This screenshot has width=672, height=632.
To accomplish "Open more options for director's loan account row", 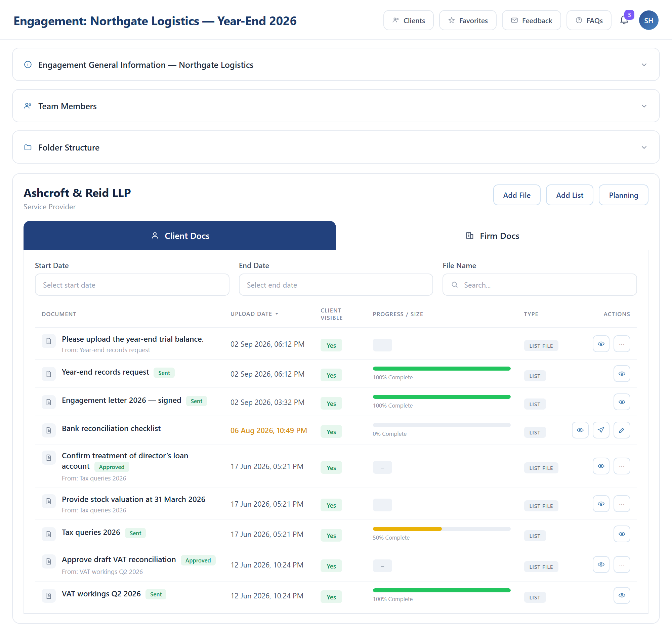I will point(622,466).
